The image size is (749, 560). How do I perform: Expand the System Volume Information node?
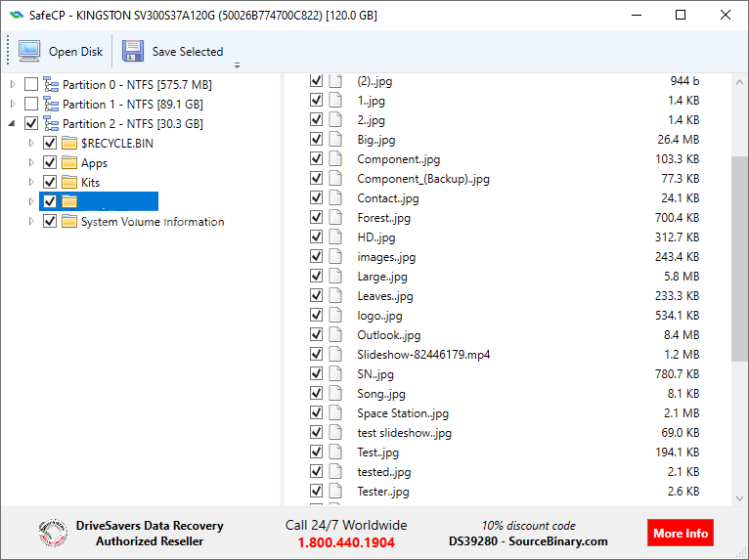click(31, 222)
